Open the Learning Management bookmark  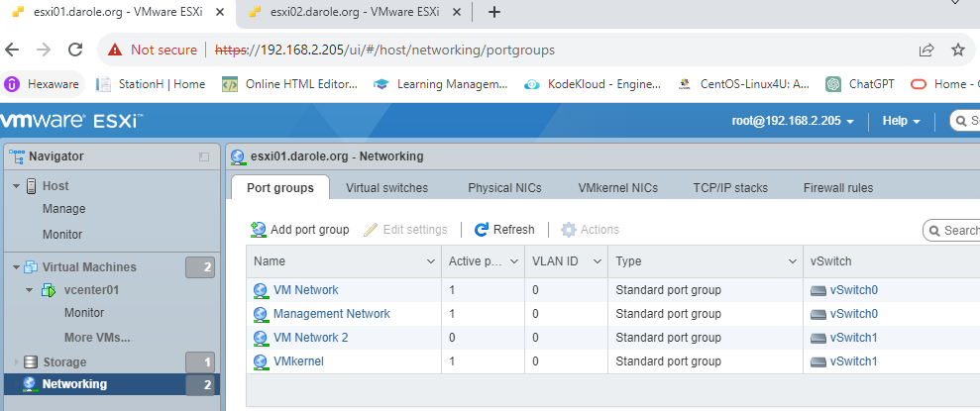pyautogui.click(x=441, y=84)
